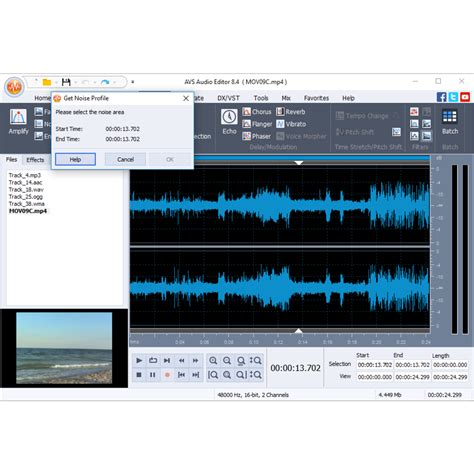Apply the Phaser effect

[256, 136]
